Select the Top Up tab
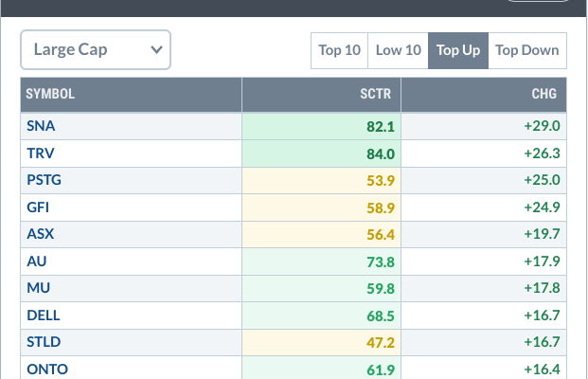Image resolution: width=588 pixels, height=379 pixels. click(458, 50)
